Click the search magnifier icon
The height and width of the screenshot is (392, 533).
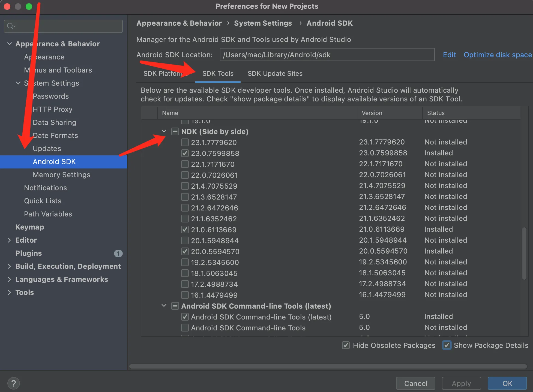pyautogui.click(x=11, y=26)
